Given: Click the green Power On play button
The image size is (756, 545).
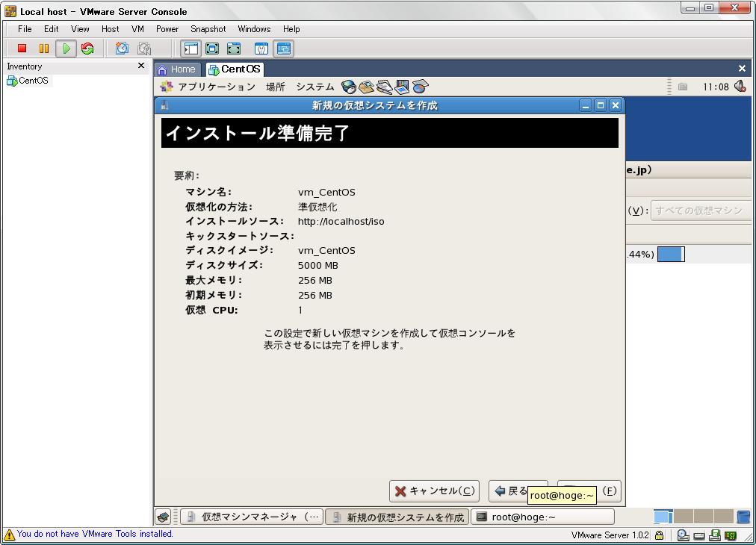Looking at the screenshot, I should (66, 49).
